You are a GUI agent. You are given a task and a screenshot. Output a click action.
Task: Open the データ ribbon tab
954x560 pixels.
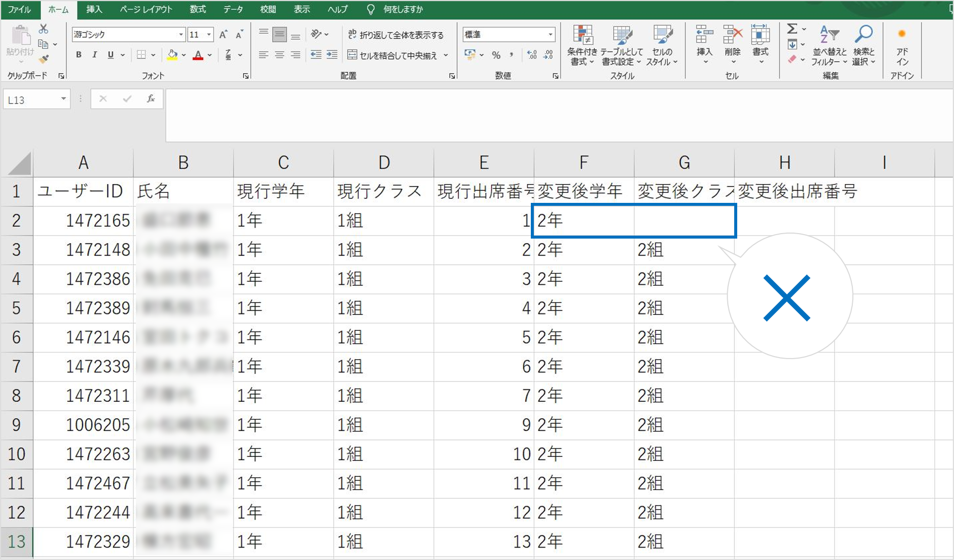click(233, 9)
